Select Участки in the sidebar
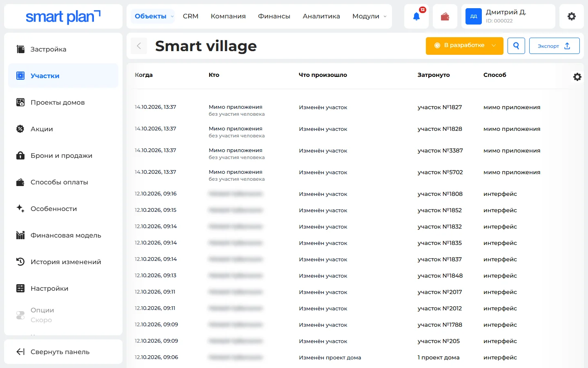 pos(63,76)
